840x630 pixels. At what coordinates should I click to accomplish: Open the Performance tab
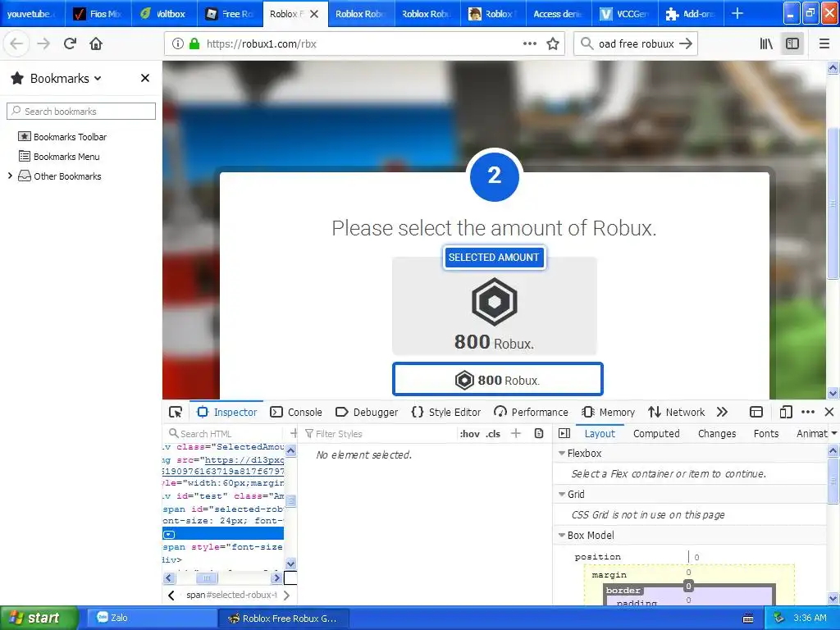tap(532, 412)
